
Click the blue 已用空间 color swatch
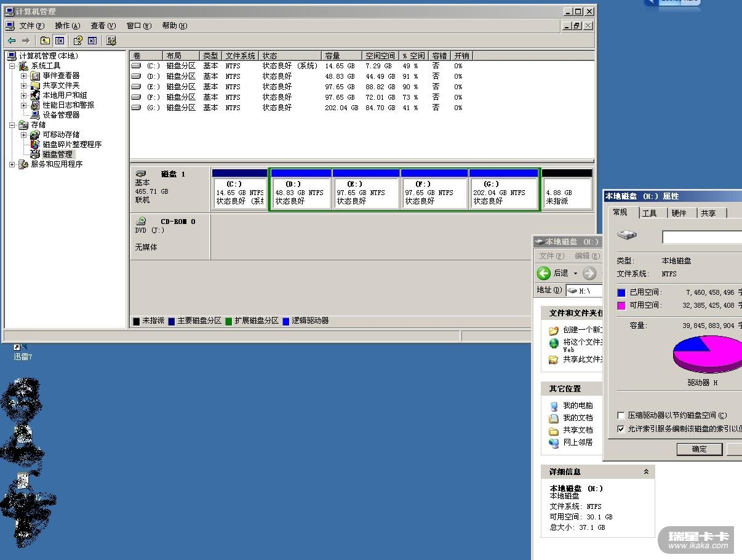click(x=621, y=293)
